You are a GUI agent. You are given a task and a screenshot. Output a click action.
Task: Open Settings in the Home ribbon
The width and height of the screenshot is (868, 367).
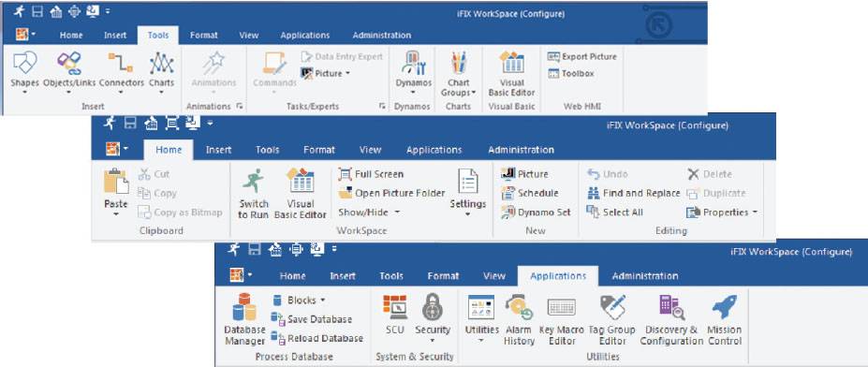pos(468,192)
